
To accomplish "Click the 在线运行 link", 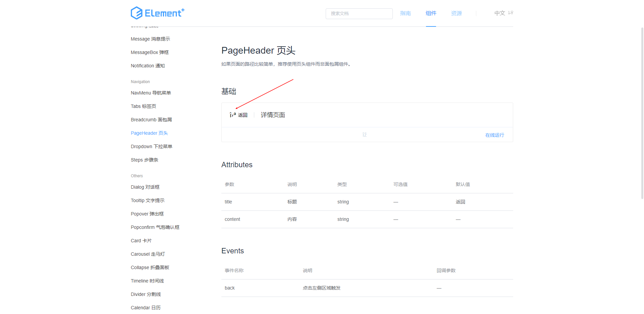I will click(494, 135).
